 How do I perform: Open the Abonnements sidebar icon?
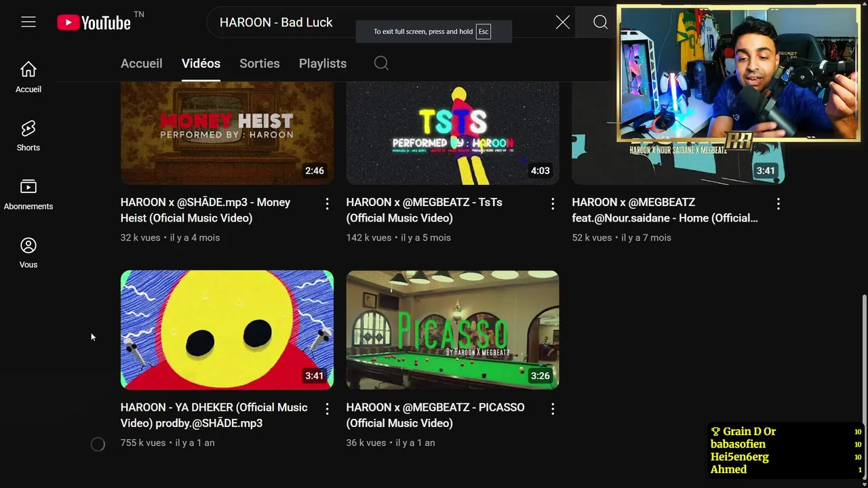pyautogui.click(x=28, y=195)
